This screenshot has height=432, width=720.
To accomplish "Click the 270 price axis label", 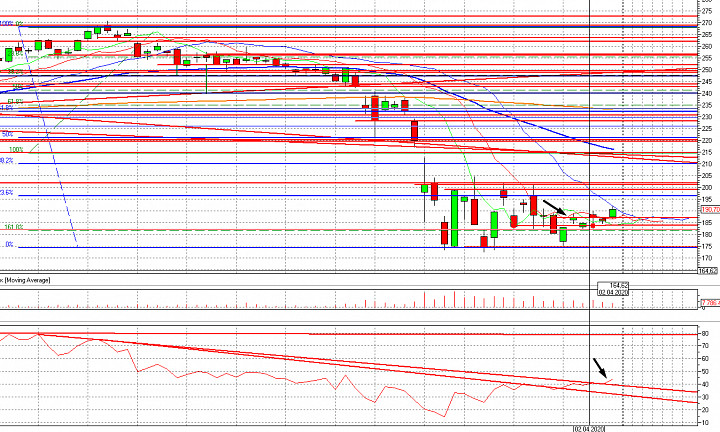I will tap(707, 23).
